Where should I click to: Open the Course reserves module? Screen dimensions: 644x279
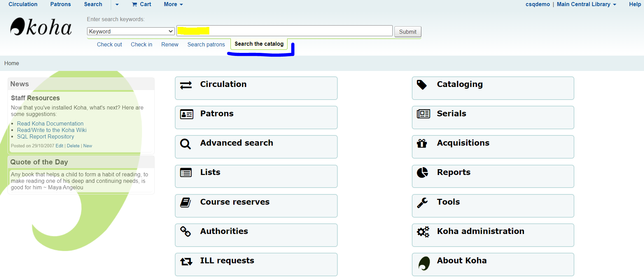256,206
